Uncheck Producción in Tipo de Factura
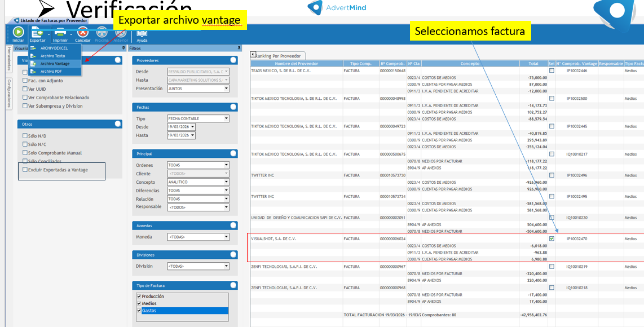The image size is (644, 327). click(139, 296)
